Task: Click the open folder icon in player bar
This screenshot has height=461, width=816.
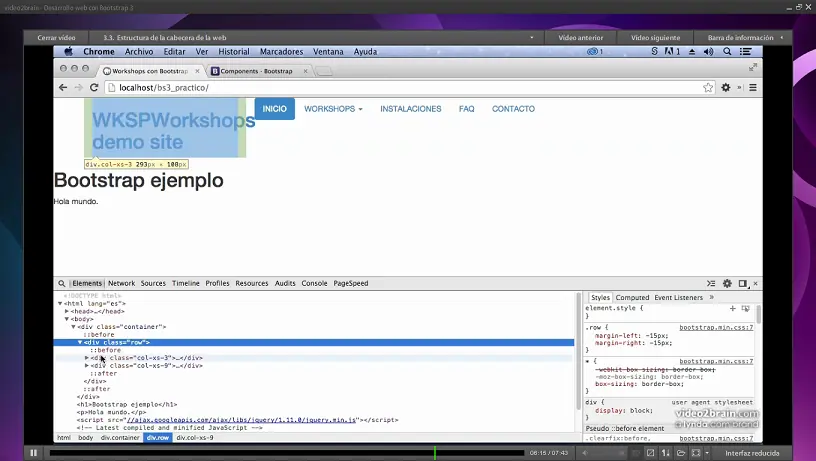Action: 681,453
